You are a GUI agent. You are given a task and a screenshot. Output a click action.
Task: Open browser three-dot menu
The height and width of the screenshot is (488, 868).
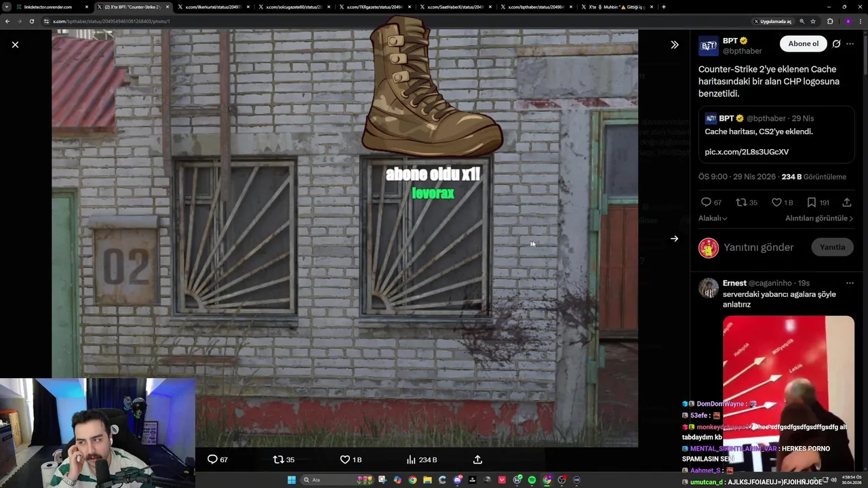pyautogui.click(x=861, y=21)
